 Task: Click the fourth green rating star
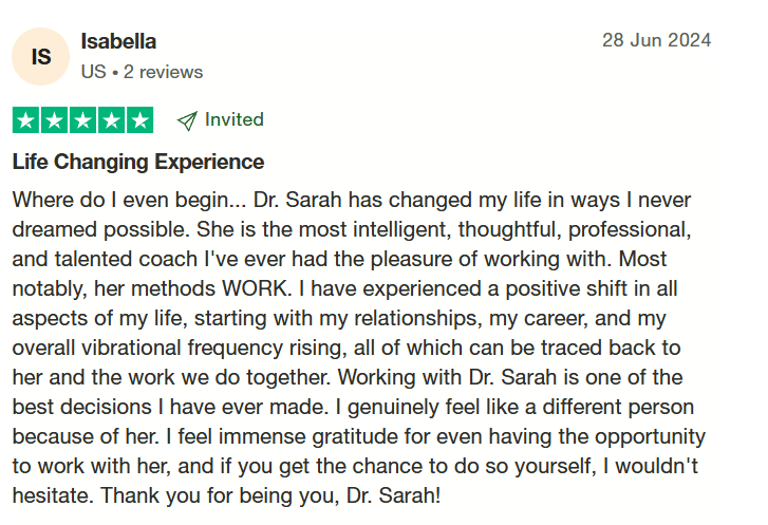[111, 120]
